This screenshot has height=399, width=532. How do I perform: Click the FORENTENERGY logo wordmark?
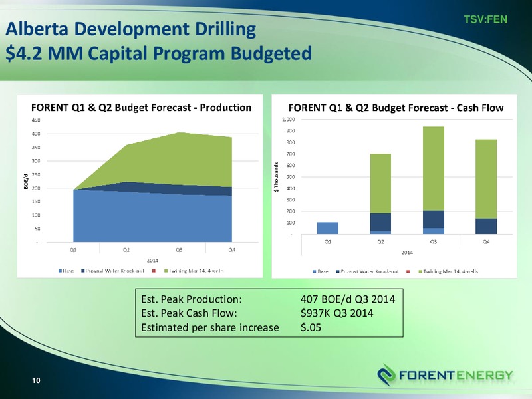[456, 375]
